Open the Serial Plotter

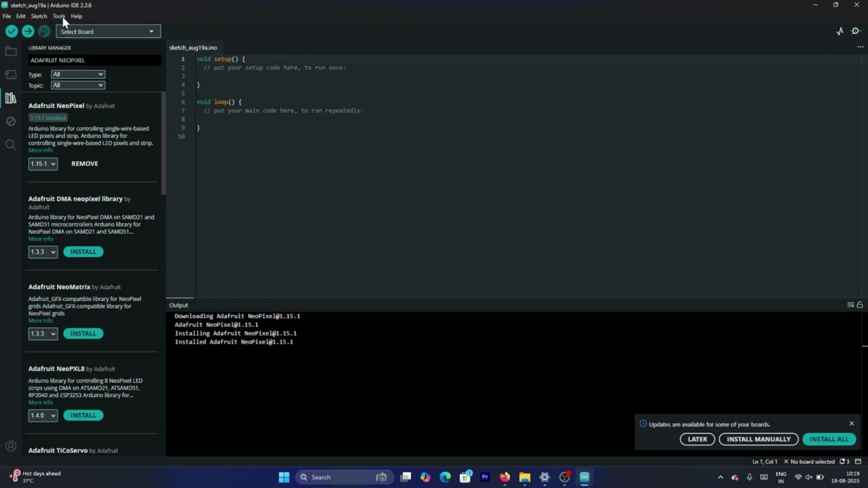point(840,31)
